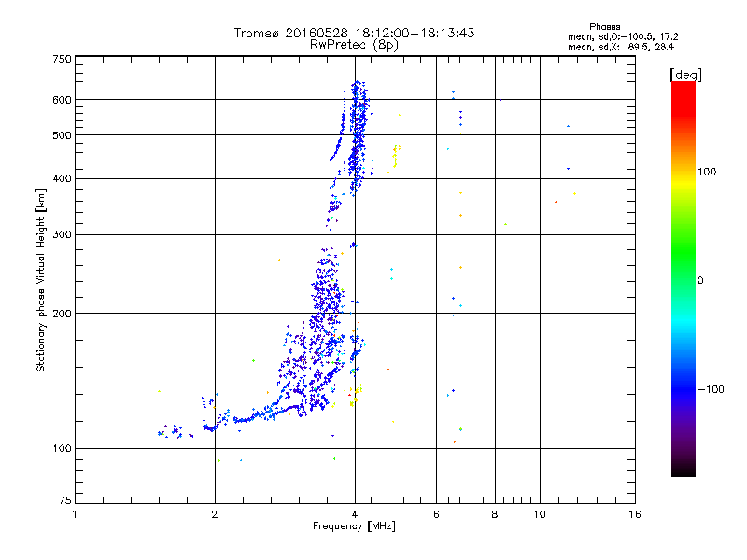Viewport: 747px width, 560px height.
Task: Click the y-axis tick label '75'
Action: click(x=65, y=500)
